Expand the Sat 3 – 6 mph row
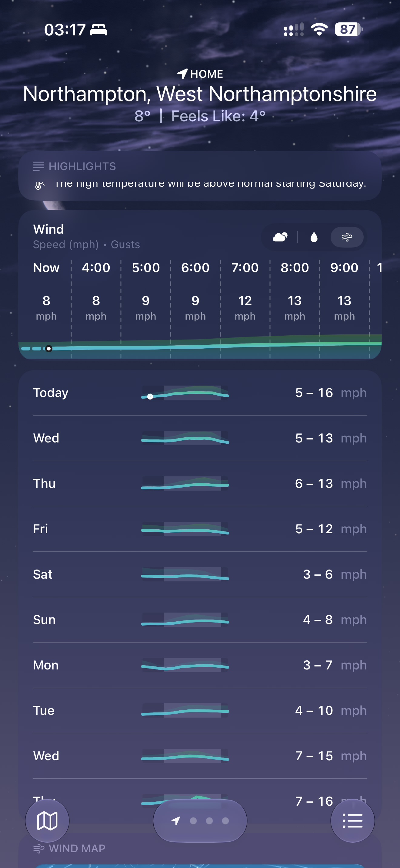400x868 pixels. pyautogui.click(x=200, y=574)
